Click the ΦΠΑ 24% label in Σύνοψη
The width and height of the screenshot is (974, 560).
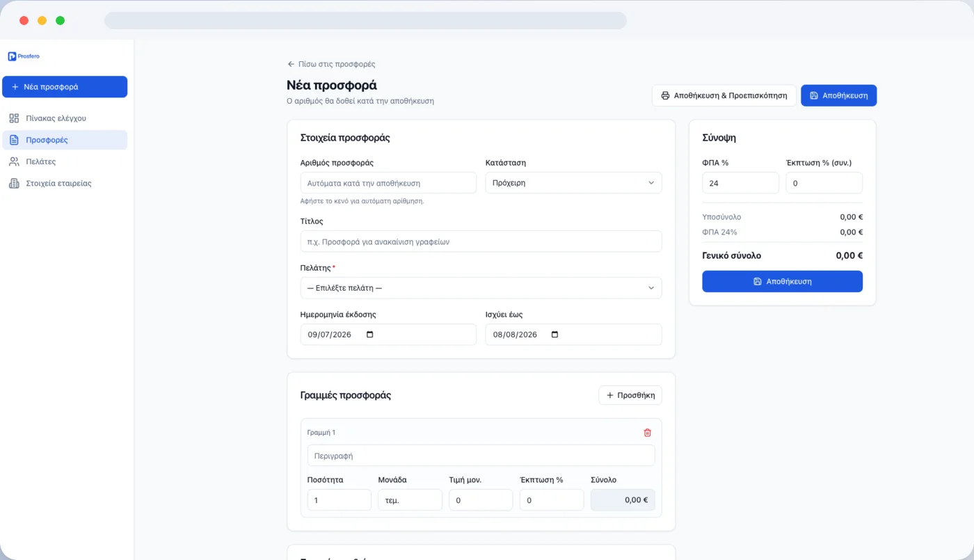click(x=719, y=232)
